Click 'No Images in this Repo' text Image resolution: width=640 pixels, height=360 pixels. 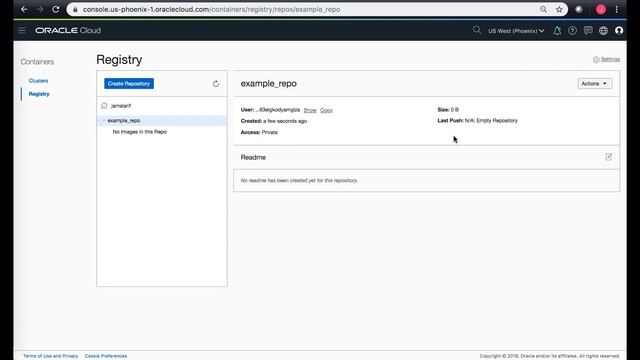[140, 132]
